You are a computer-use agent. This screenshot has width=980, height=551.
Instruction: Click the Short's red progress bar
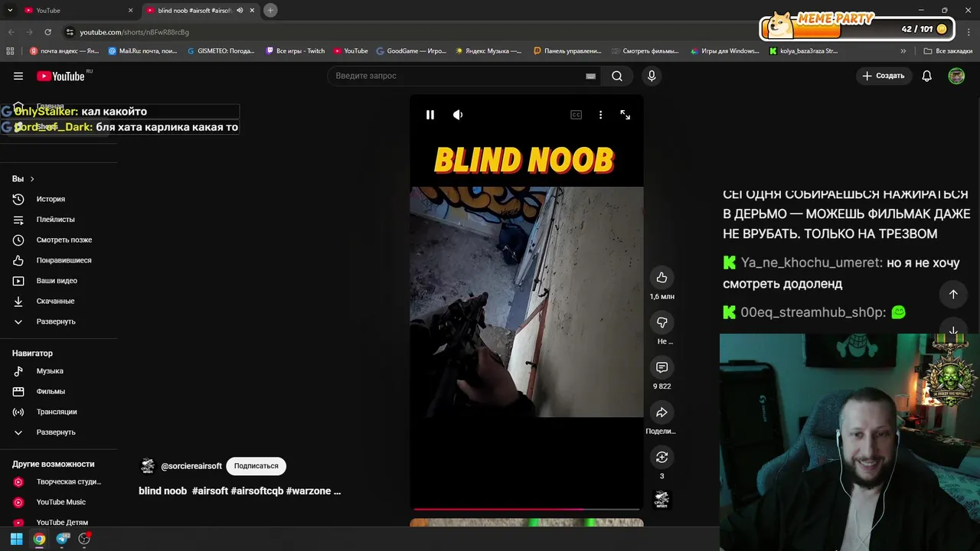tap(526, 508)
